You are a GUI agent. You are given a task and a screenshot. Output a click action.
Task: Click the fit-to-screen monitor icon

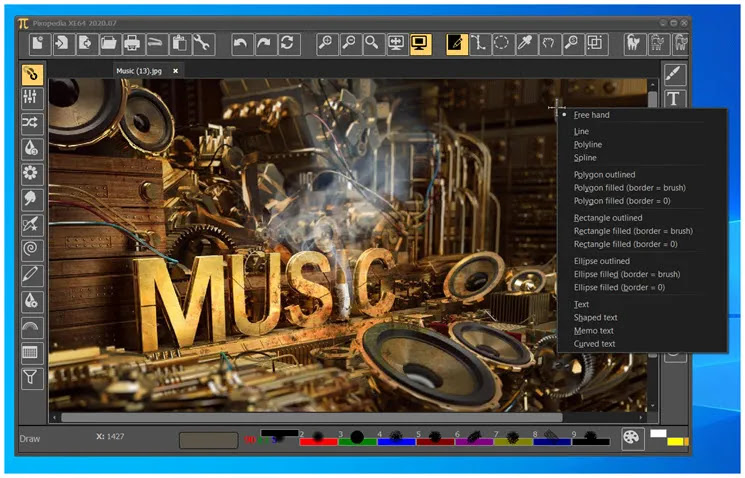click(x=396, y=44)
